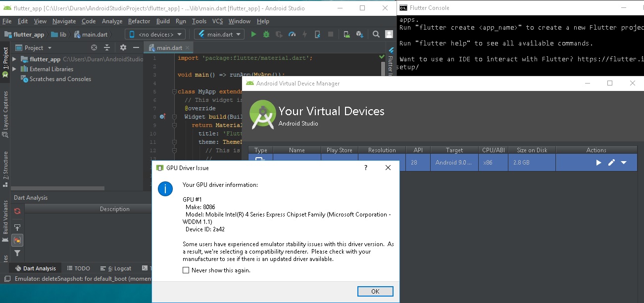644x303 pixels.
Task: Click the override gutter icon on line 8
Action: (163, 117)
